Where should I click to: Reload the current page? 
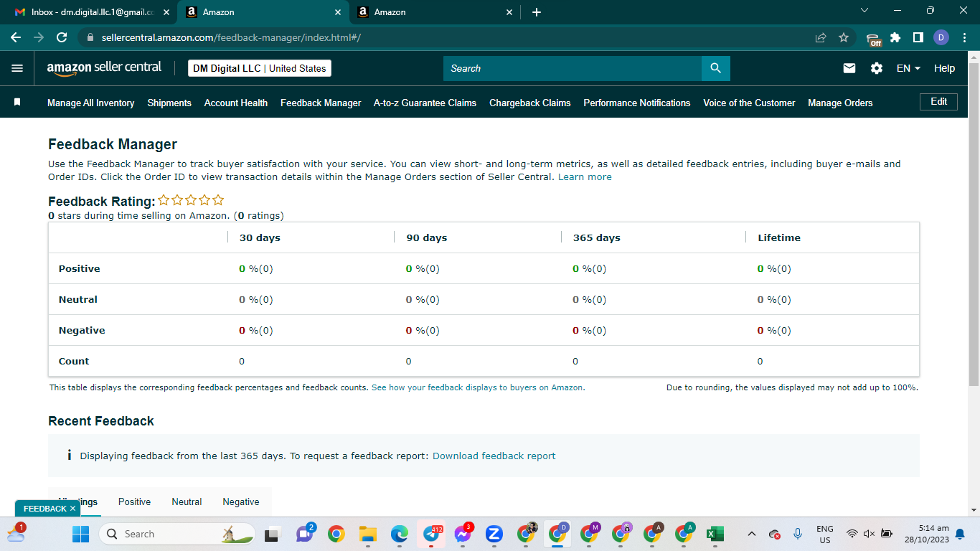point(62,37)
